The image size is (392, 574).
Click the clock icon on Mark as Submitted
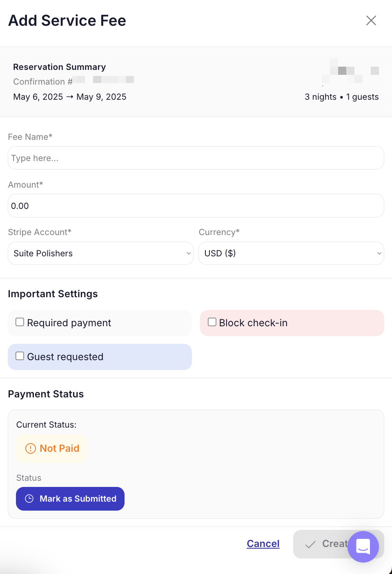[x=29, y=499]
